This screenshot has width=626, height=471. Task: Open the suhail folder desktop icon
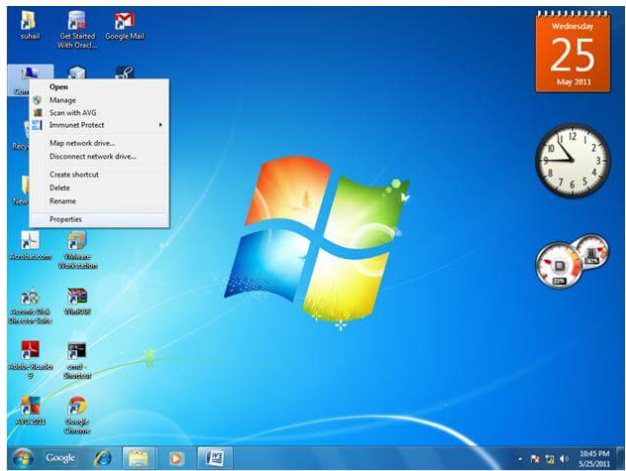pyautogui.click(x=30, y=25)
